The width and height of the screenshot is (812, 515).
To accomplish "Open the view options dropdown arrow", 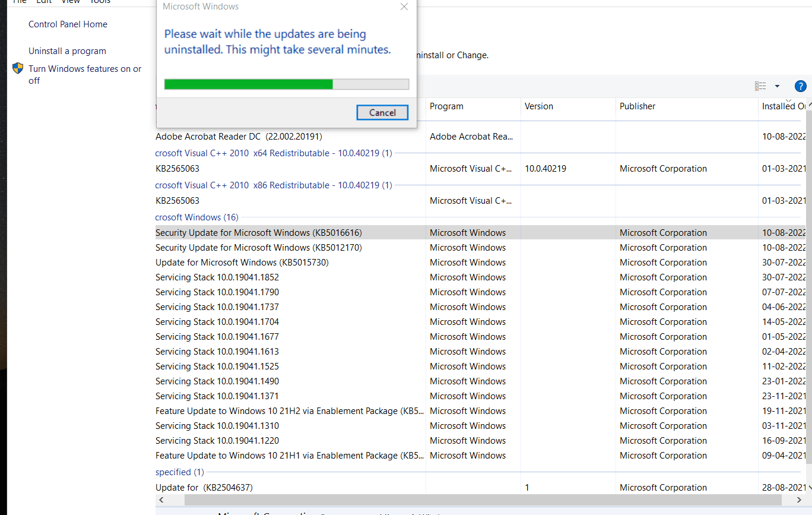I will pos(777,86).
